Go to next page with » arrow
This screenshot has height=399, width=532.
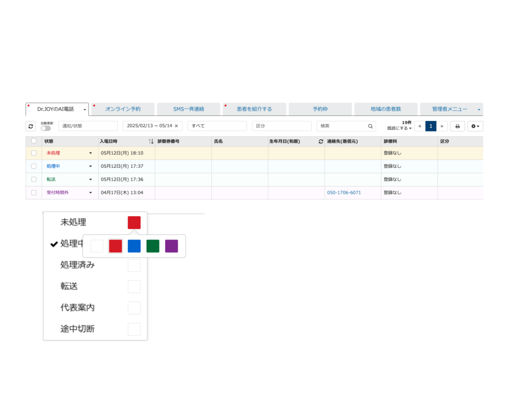(x=442, y=126)
